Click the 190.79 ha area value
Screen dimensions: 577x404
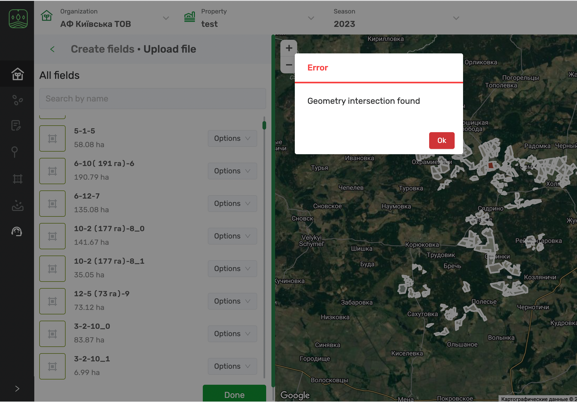tap(91, 177)
